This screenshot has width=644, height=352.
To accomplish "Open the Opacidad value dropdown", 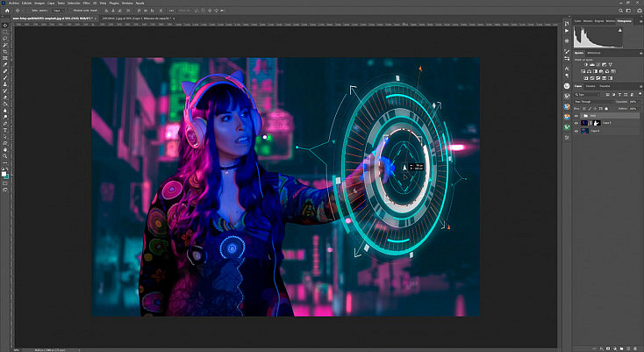I will [x=640, y=102].
